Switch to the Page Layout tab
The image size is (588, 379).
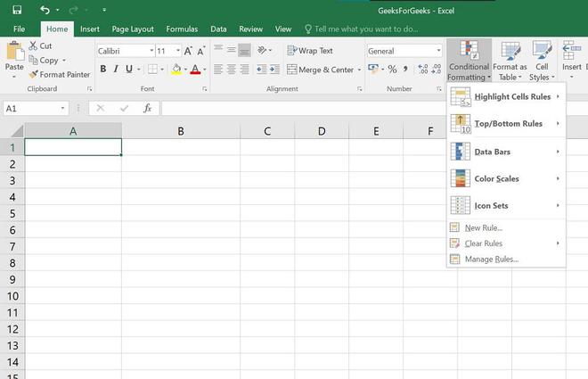coord(133,29)
